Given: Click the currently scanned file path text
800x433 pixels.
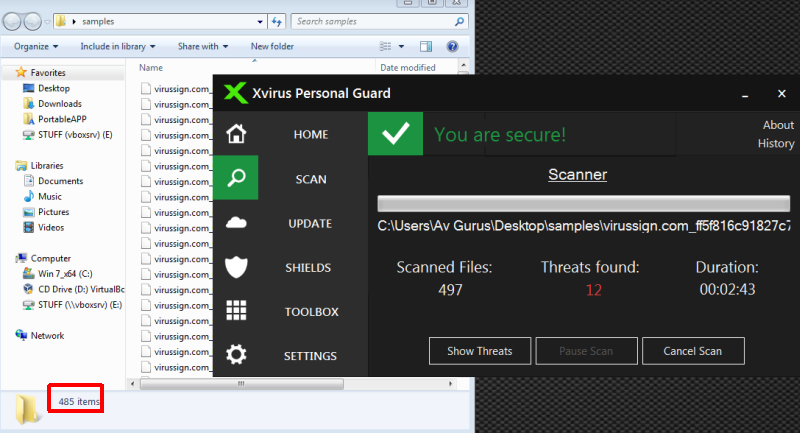Looking at the screenshot, I should click(584, 226).
